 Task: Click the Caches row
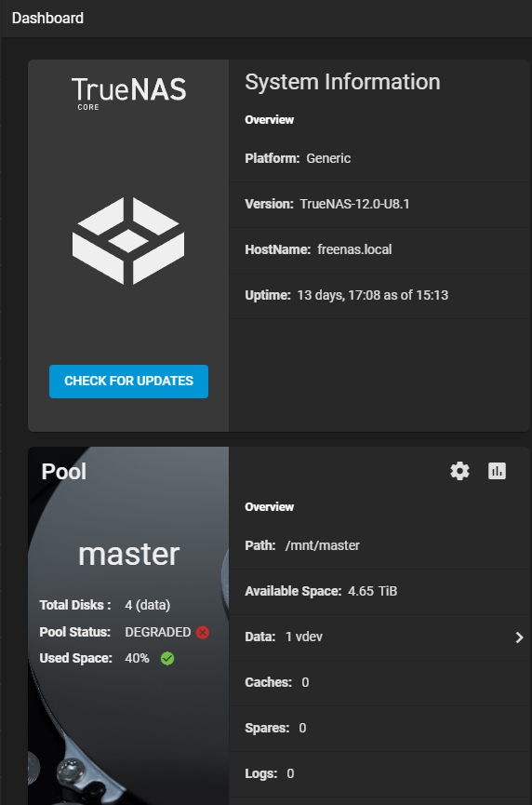click(x=379, y=682)
